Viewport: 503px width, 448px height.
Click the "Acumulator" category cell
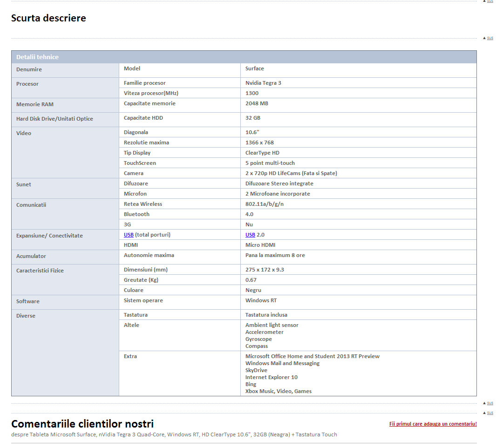tap(65, 257)
